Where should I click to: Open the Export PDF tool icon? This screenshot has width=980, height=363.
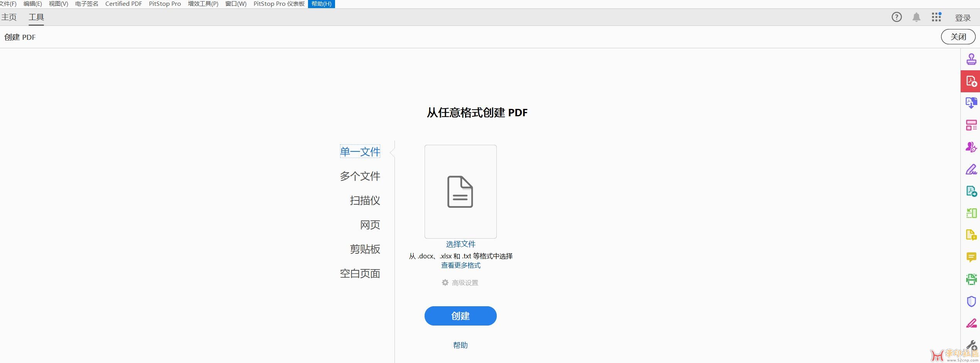pos(972,103)
